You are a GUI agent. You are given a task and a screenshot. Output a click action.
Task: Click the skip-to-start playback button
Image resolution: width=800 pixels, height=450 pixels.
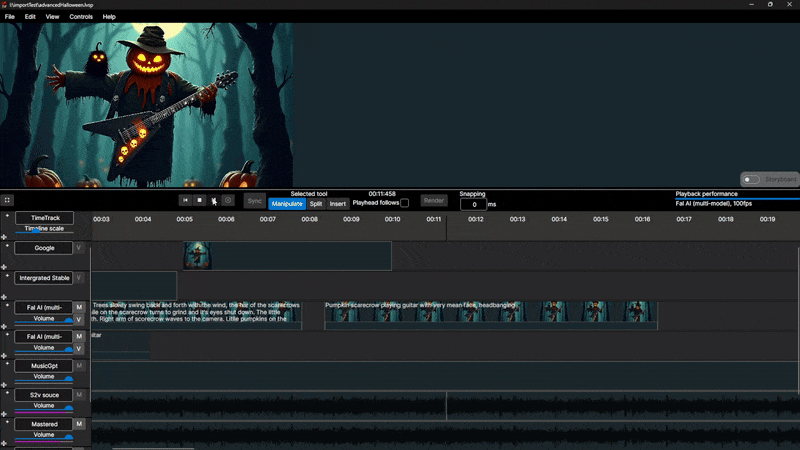(x=185, y=200)
